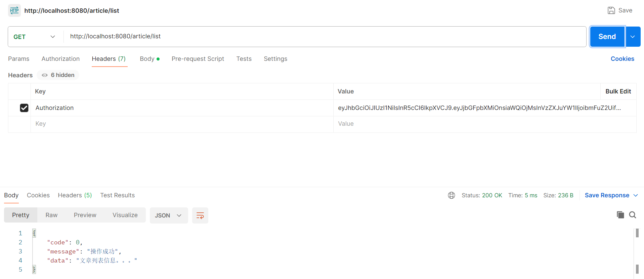Click the network globe icon near Status
644x279 pixels.
point(451,195)
